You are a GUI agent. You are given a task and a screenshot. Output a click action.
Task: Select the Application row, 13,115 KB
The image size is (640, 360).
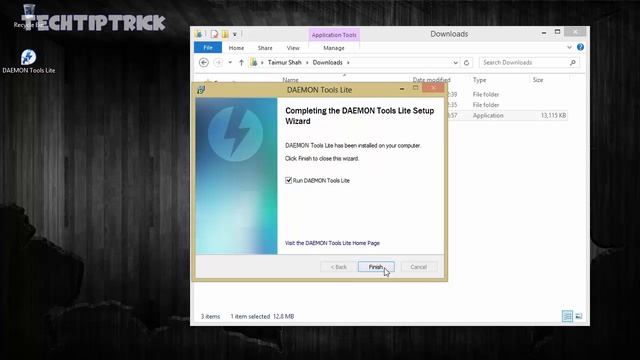pos(507,116)
